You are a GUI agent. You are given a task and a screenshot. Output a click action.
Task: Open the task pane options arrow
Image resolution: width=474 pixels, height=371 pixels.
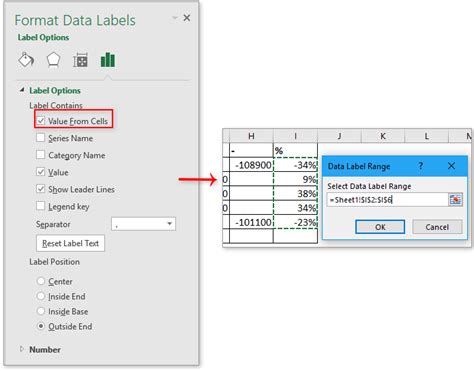pyautogui.click(x=175, y=18)
